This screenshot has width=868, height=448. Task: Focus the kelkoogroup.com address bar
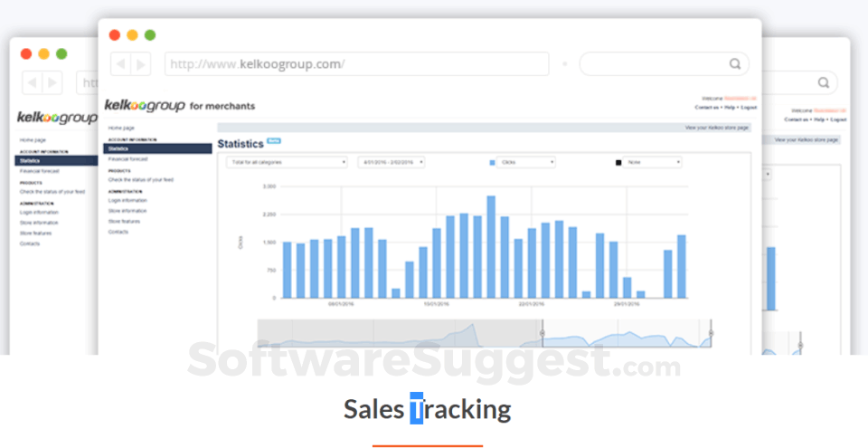pyautogui.click(x=356, y=64)
